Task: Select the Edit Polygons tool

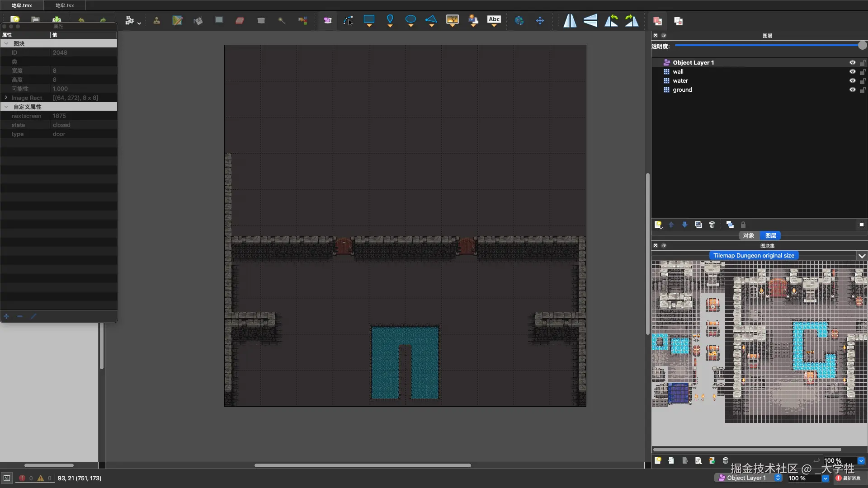Action: [x=348, y=21]
